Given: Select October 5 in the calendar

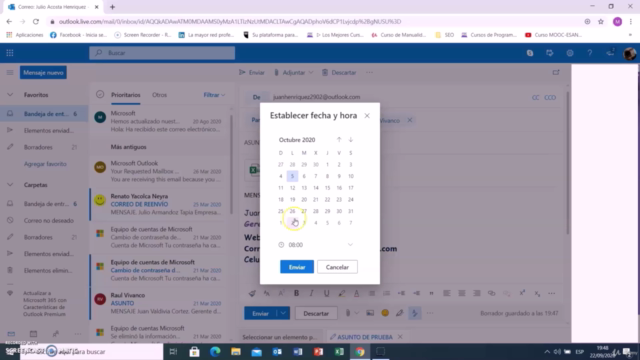Looking at the screenshot, I should coord(292,176).
